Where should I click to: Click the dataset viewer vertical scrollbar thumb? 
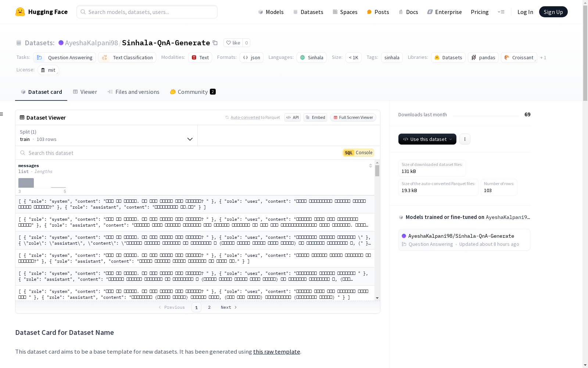[x=377, y=170]
